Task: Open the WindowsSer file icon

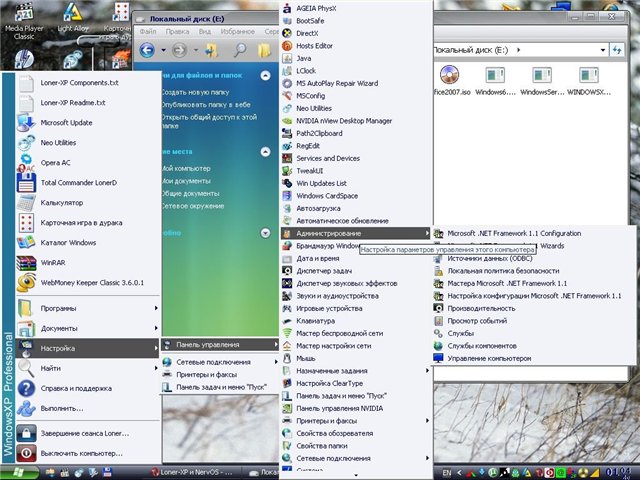Action: [542, 81]
